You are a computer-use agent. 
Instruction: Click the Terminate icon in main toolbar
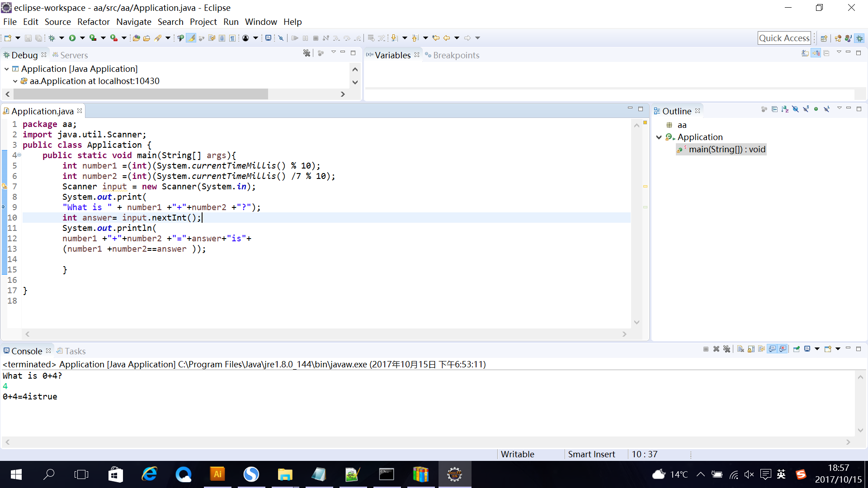coord(316,38)
